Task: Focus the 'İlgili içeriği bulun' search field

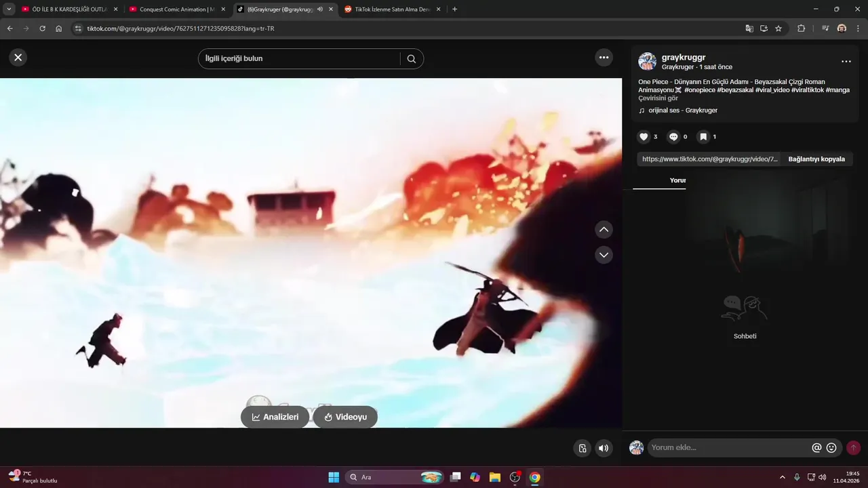Action: 299,59
